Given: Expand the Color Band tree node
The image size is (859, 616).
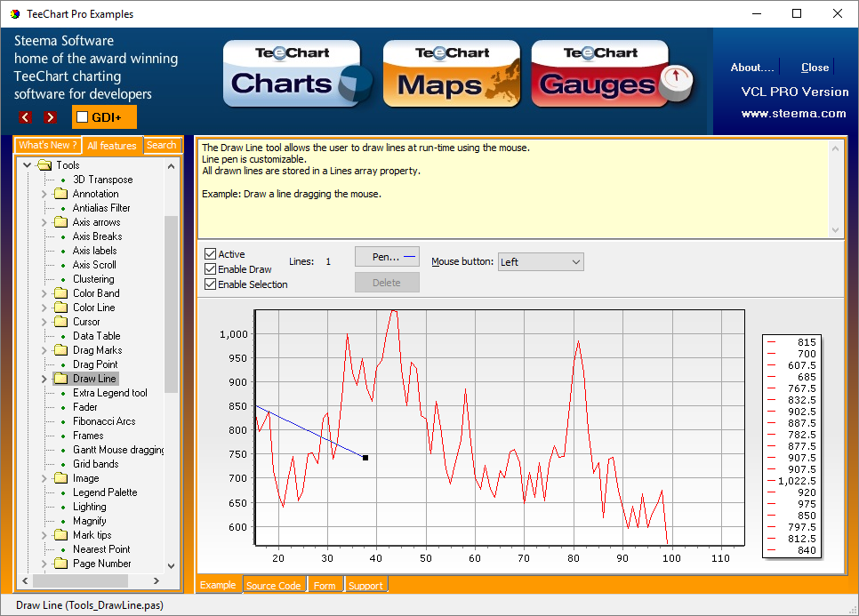Looking at the screenshot, I should (x=44, y=293).
